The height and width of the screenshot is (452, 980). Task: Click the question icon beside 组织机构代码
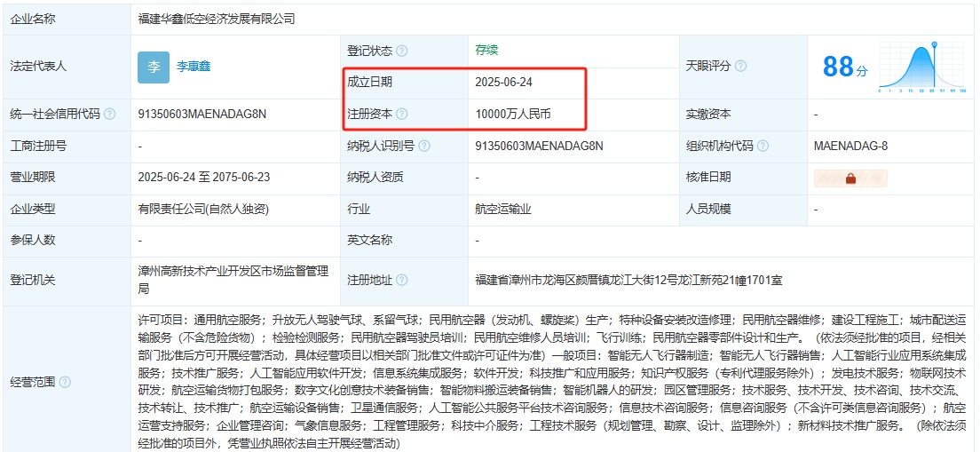[763, 146]
